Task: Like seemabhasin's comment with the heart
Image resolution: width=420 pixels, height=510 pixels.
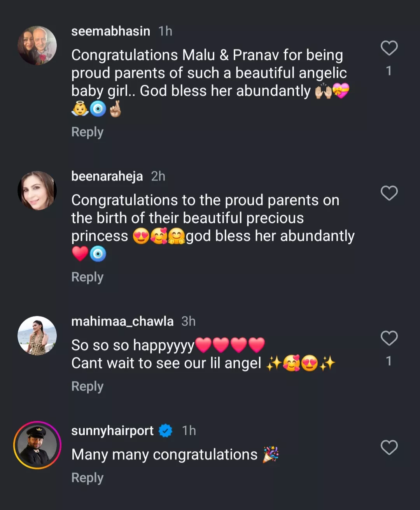Action: tap(389, 48)
